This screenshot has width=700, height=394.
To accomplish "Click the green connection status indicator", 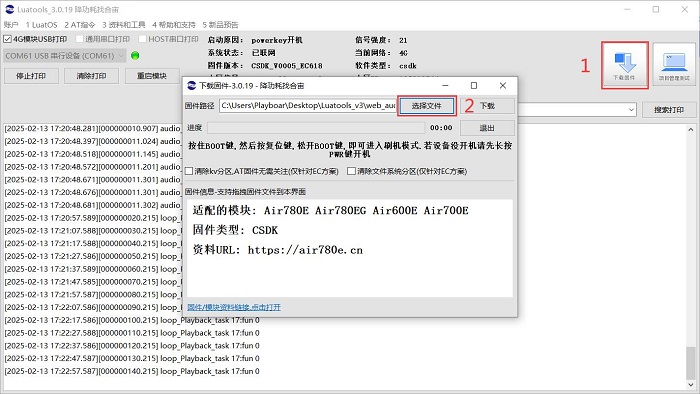I will pyautogui.click(x=135, y=56).
